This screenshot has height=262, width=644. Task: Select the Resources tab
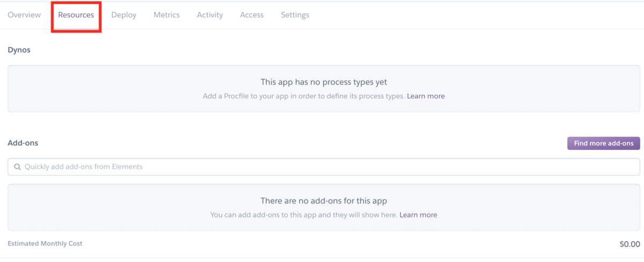tap(76, 15)
